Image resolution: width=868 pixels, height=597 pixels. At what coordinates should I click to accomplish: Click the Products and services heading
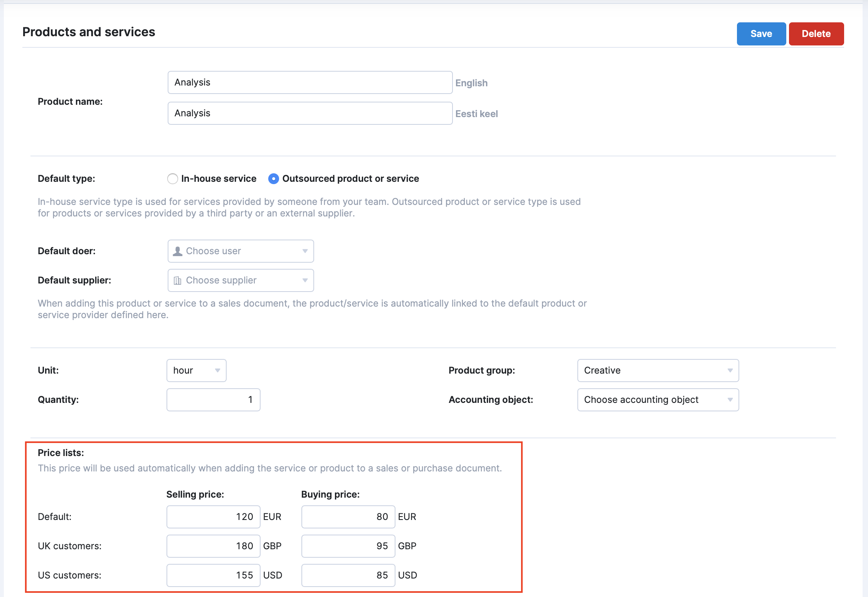(89, 32)
